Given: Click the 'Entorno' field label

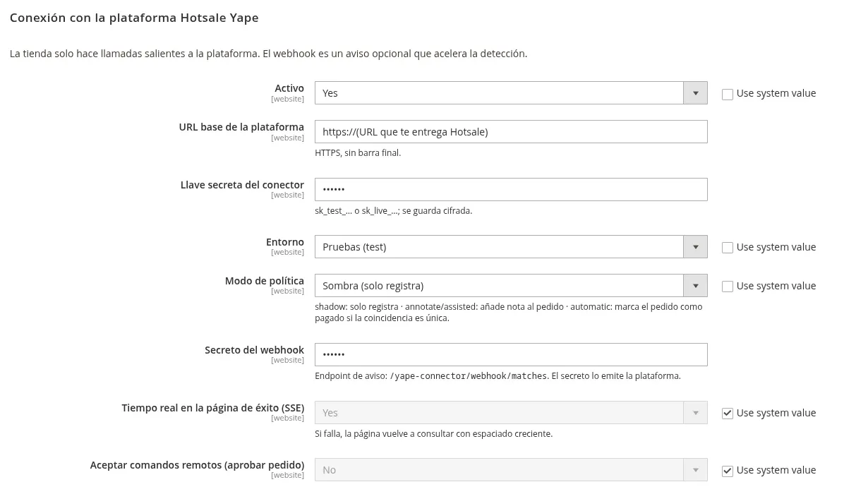Looking at the screenshot, I should coord(285,242).
